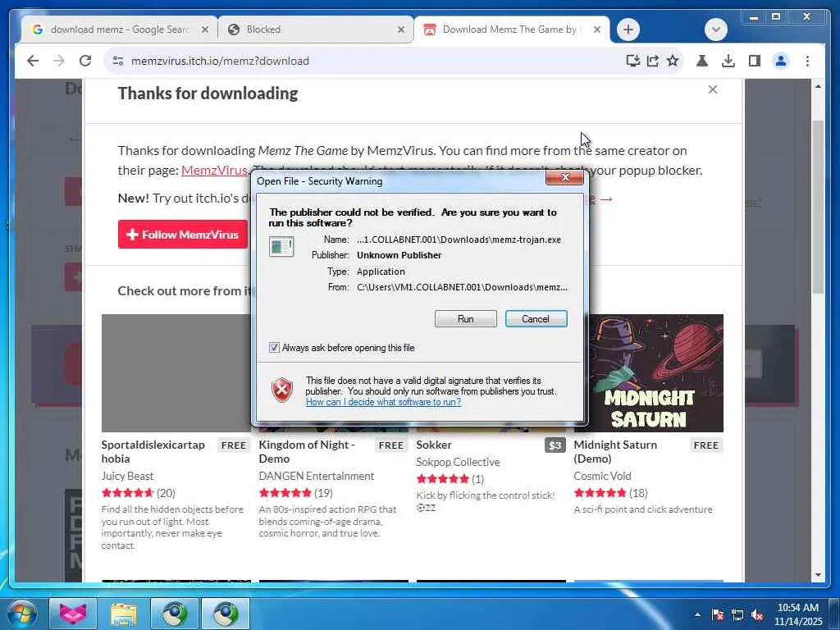Click the page scrollbar up arrow

[x=818, y=86]
